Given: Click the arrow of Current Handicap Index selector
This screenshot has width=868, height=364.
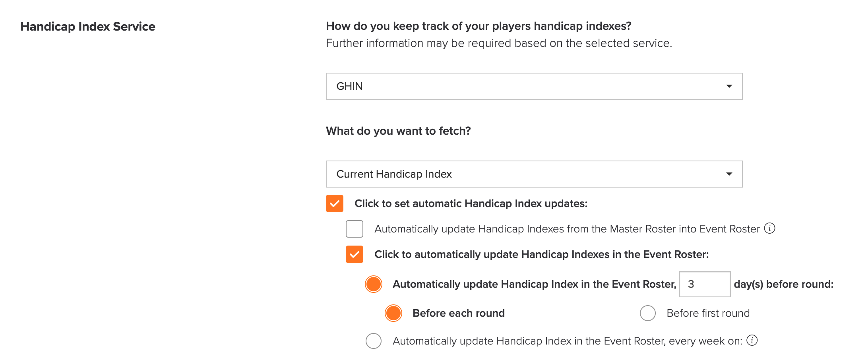Looking at the screenshot, I should [x=729, y=174].
